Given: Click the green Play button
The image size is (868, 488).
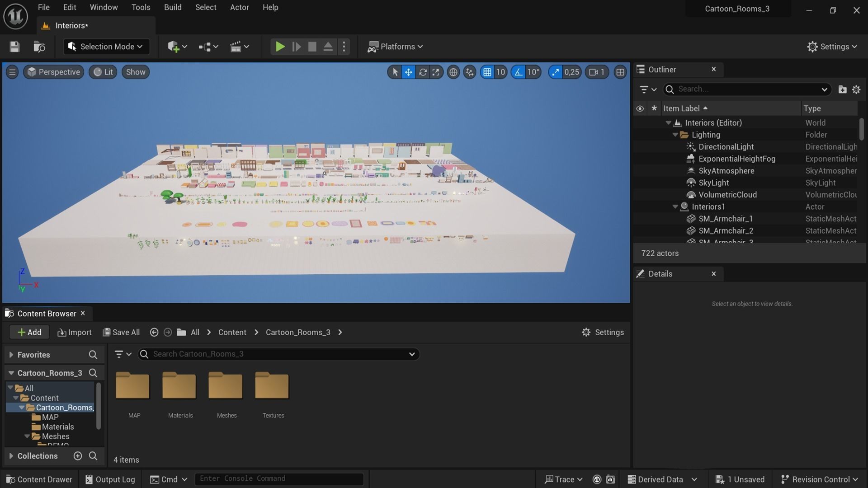Looking at the screenshot, I should 280,47.
